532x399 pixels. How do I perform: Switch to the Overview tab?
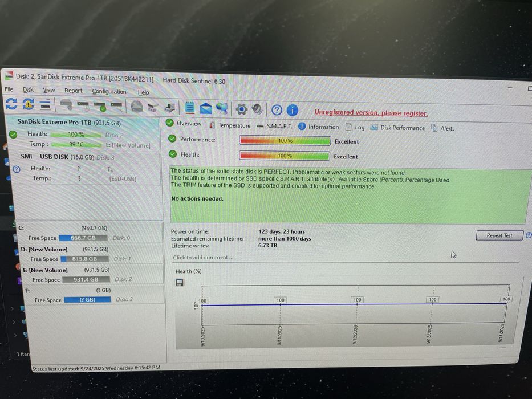tap(184, 123)
